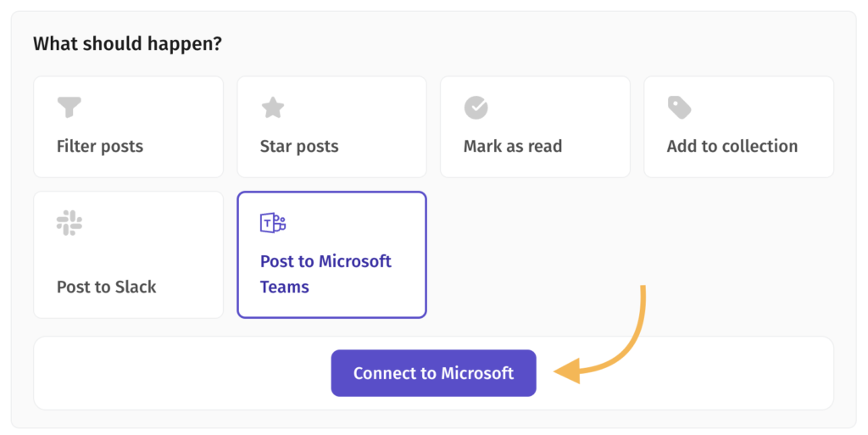This screenshot has height=435, width=868.
Task: Click the Slack logo icon
Action: pos(70,222)
